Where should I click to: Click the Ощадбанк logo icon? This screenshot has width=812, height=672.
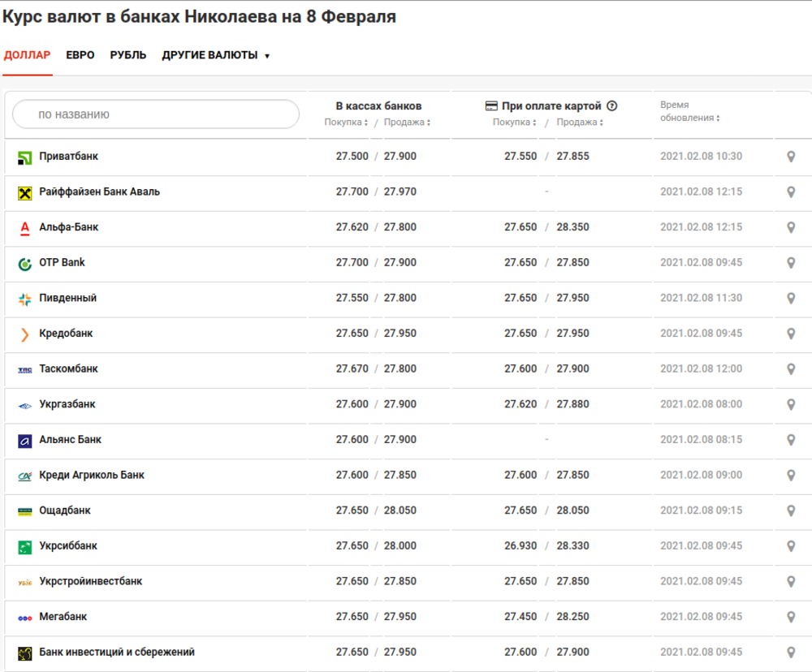tap(25, 512)
